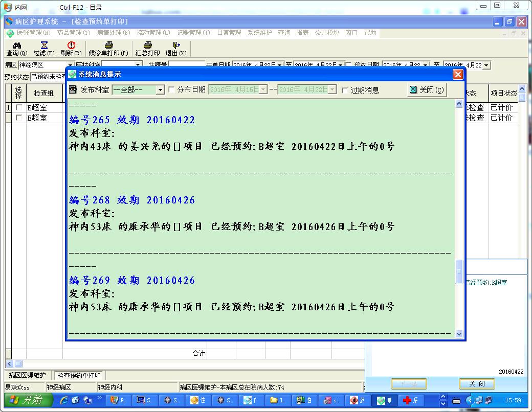Click the 过滤 hourglass toolbar icon
Screen dimensions: 532x412
pos(44,45)
